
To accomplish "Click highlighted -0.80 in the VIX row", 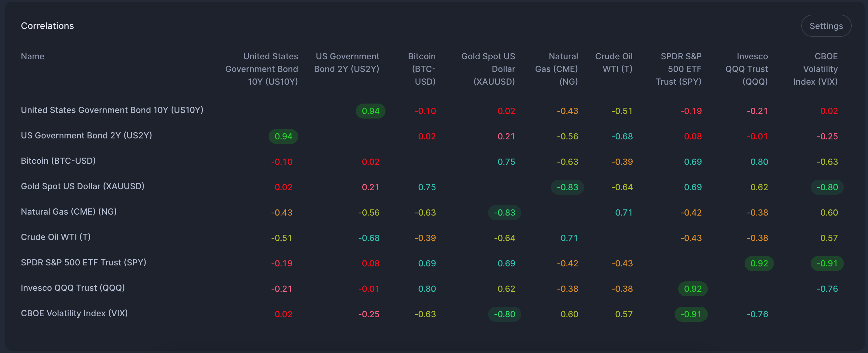I will tap(504, 314).
